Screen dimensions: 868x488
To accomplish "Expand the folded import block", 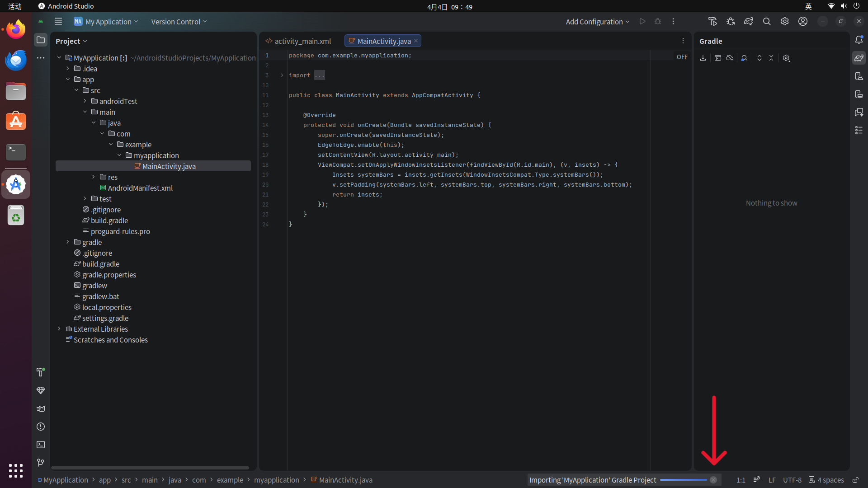I will pyautogui.click(x=282, y=75).
